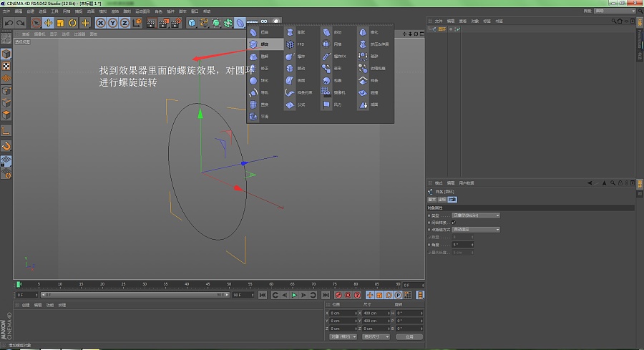
Task: Open spline type Bezier dropdown
Action: point(476,215)
